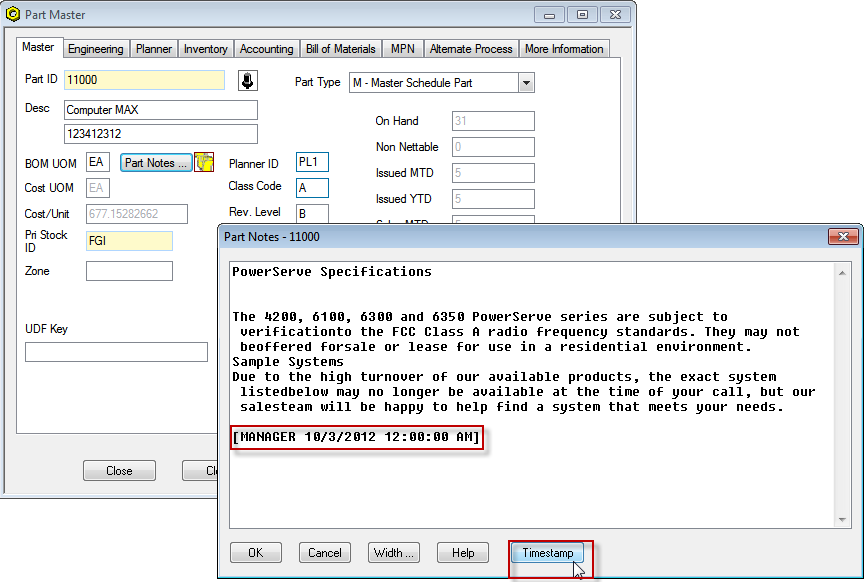Click the mouse lookup icon beside Part ID

click(247, 81)
